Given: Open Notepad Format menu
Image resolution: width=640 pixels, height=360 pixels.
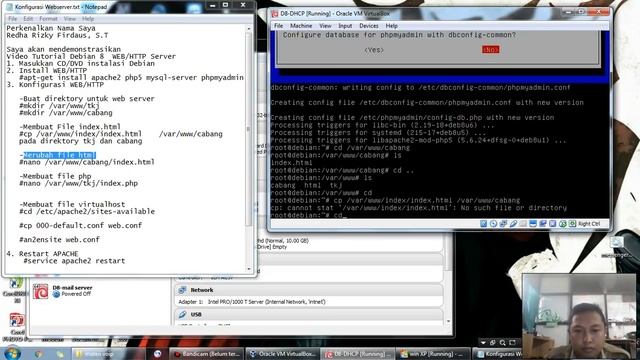Looking at the screenshot, I should pos(48,19).
